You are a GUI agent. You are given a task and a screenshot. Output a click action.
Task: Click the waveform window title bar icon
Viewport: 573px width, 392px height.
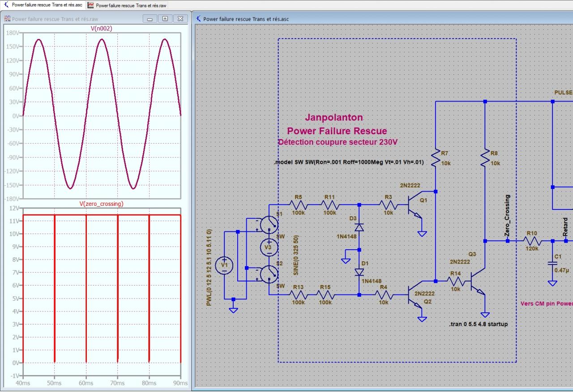tap(8, 19)
